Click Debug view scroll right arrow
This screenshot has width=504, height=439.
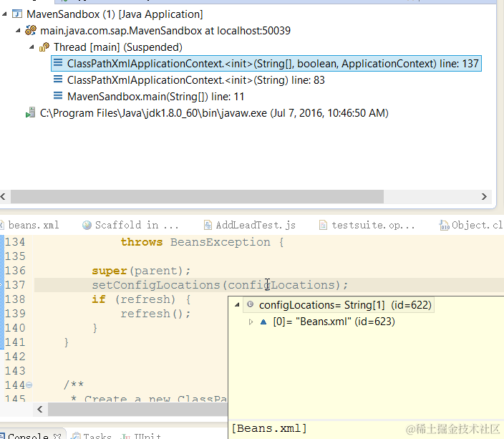coord(484,196)
